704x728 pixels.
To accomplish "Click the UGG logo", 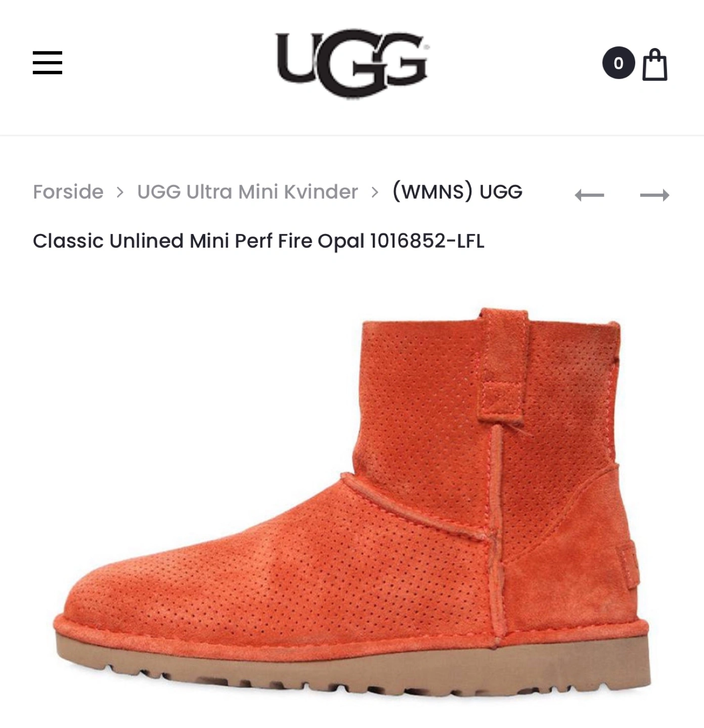I will click(352, 63).
